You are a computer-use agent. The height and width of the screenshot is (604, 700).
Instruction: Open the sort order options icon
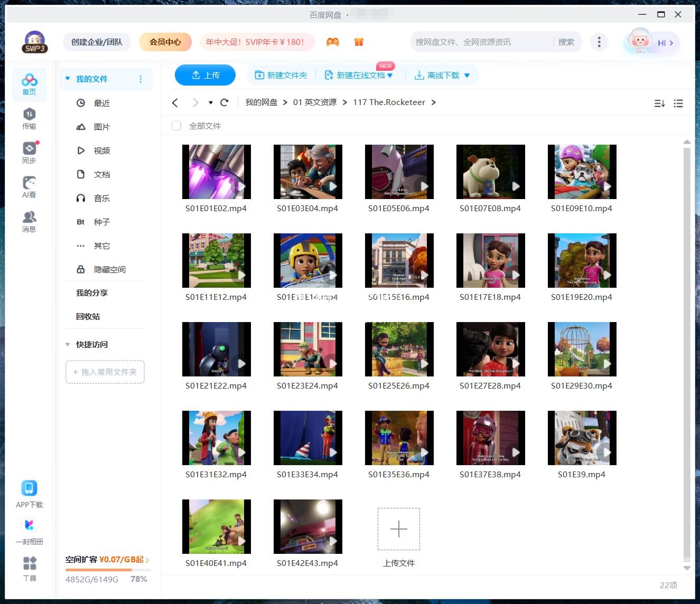point(659,103)
